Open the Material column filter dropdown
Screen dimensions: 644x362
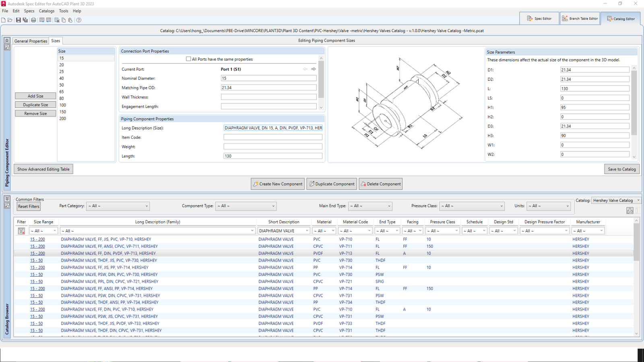[x=324, y=231]
